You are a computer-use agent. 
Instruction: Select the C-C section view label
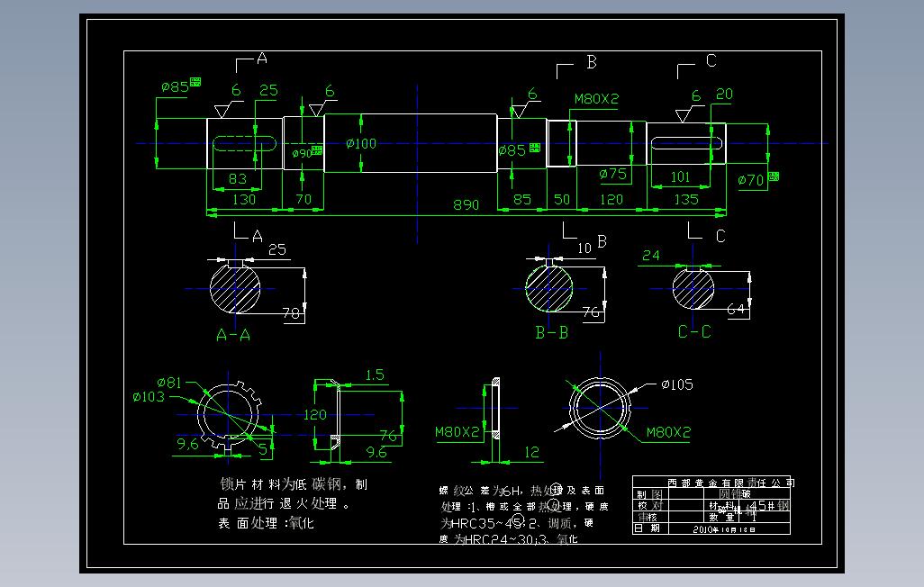point(694,331)
